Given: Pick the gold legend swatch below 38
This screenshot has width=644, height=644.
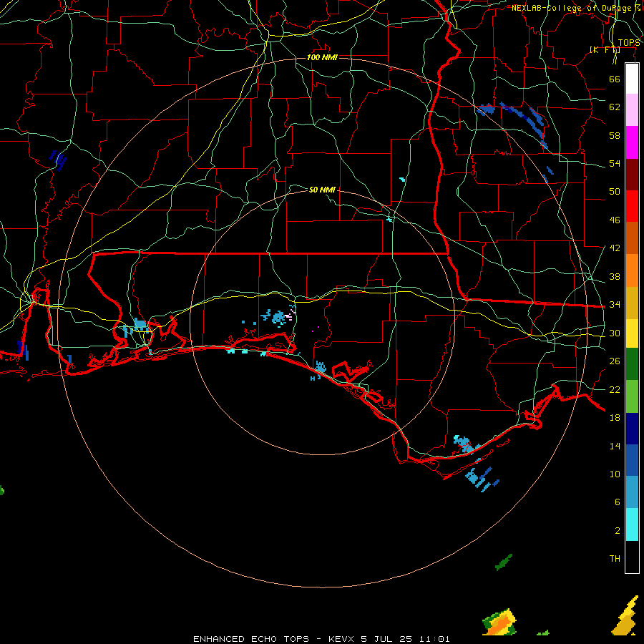Looking at the screenshot, I should click(632, 303).
